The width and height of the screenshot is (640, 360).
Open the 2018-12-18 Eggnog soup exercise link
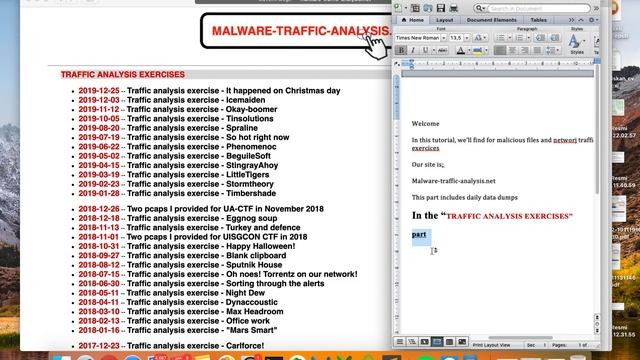[178, 218]
